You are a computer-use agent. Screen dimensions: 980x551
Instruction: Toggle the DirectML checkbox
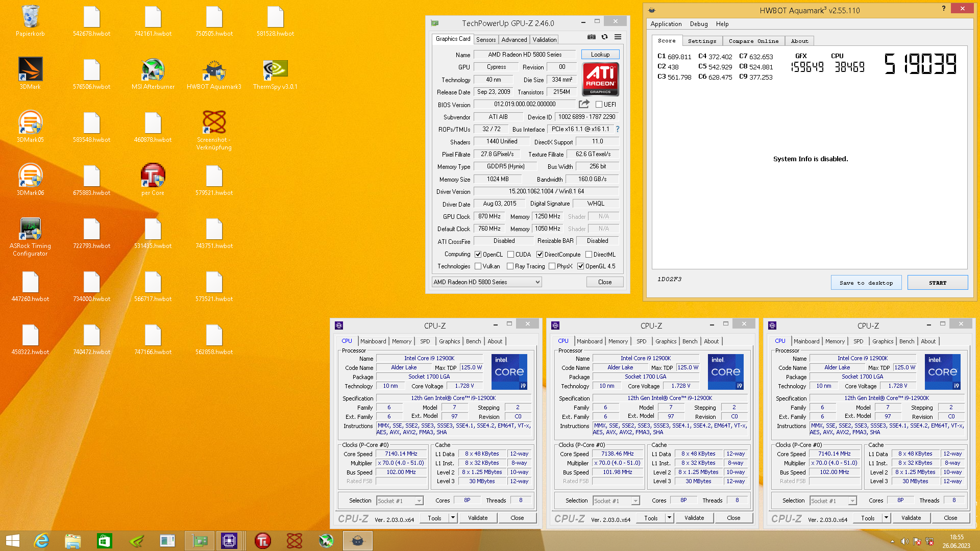589,255
